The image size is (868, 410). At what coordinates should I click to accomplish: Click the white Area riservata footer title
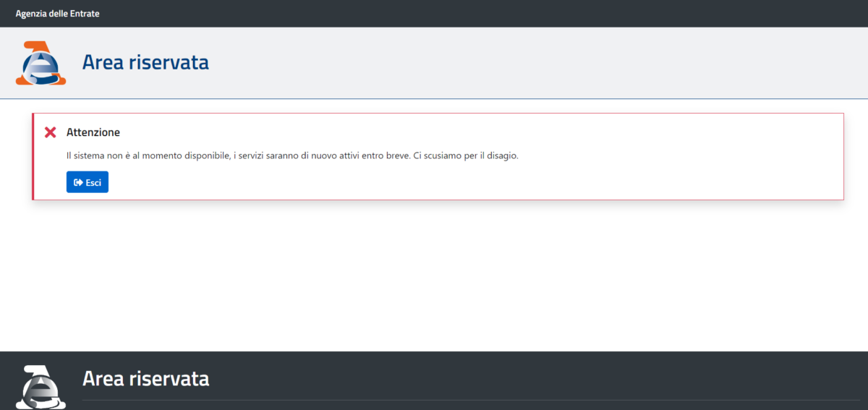[145, 378]
